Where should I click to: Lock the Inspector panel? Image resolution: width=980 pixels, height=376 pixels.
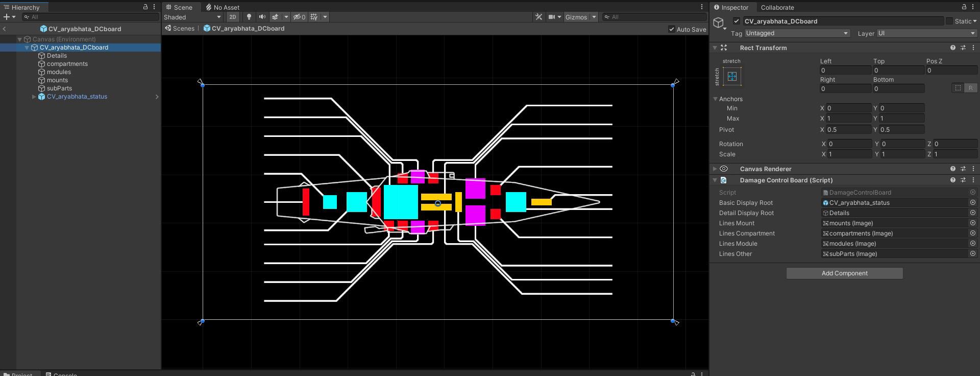click(x=964, y=7)
